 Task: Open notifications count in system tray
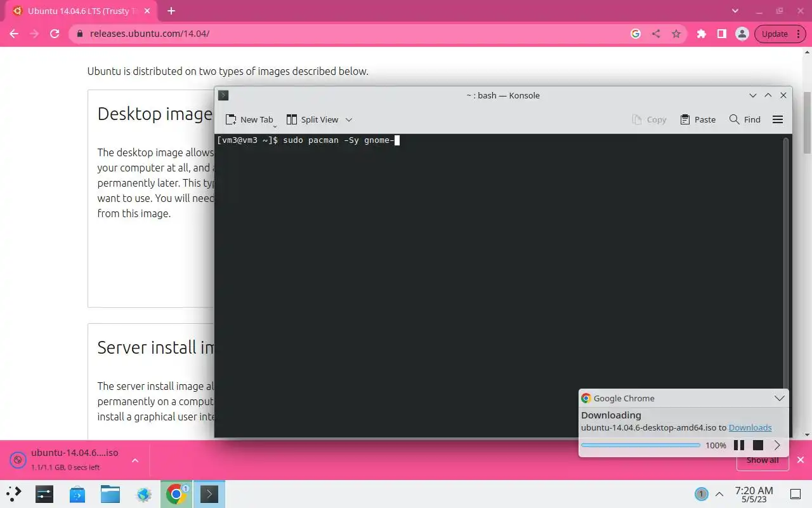701,493
